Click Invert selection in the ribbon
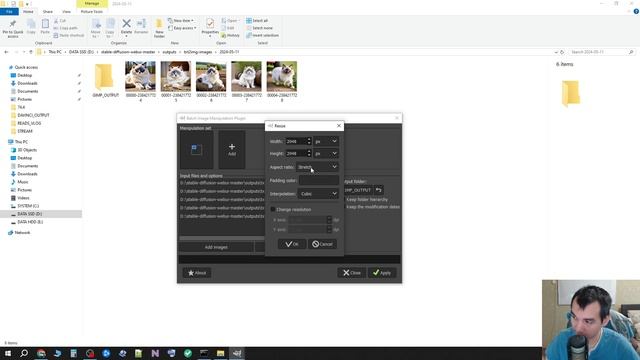This screenshot has height=360, width=640. 262,36
